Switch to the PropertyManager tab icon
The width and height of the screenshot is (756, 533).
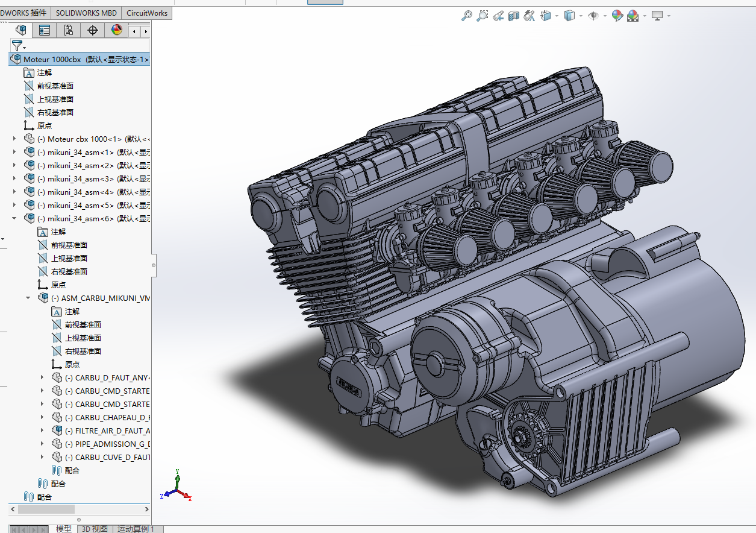point(45,30)
